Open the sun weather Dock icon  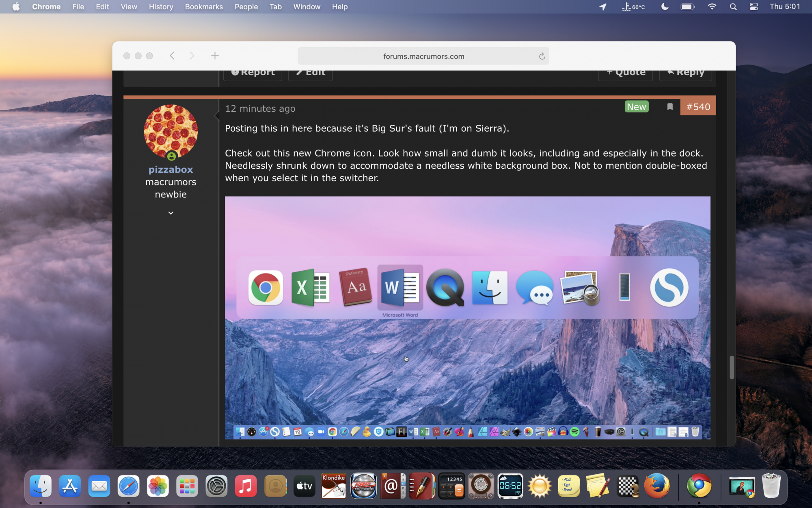tap(540, 486)
